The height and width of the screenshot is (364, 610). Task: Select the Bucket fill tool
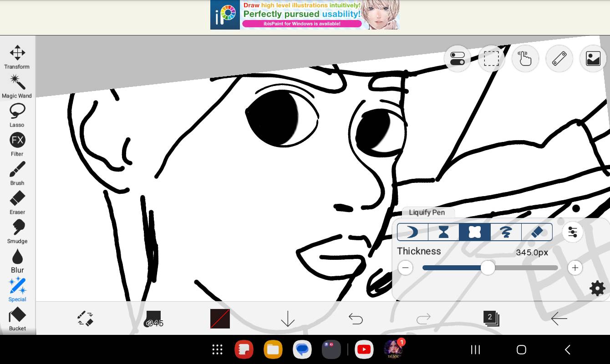(x=17, y=318)
